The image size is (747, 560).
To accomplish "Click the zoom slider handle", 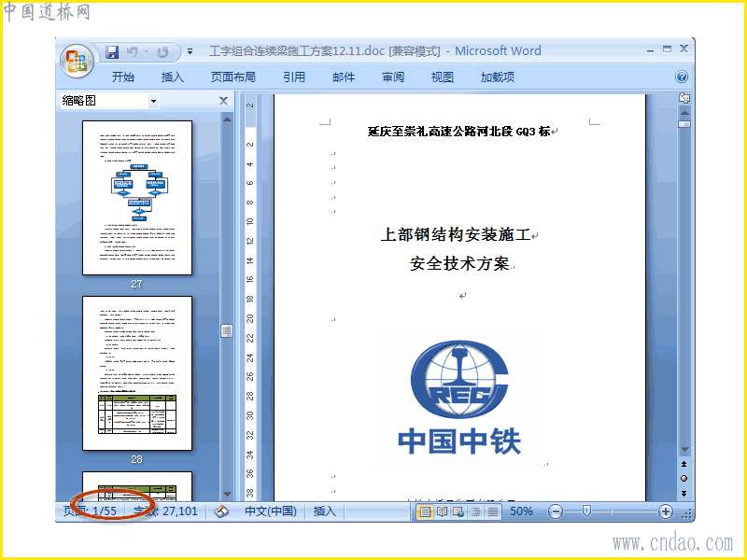I will [x=587, y=511].
